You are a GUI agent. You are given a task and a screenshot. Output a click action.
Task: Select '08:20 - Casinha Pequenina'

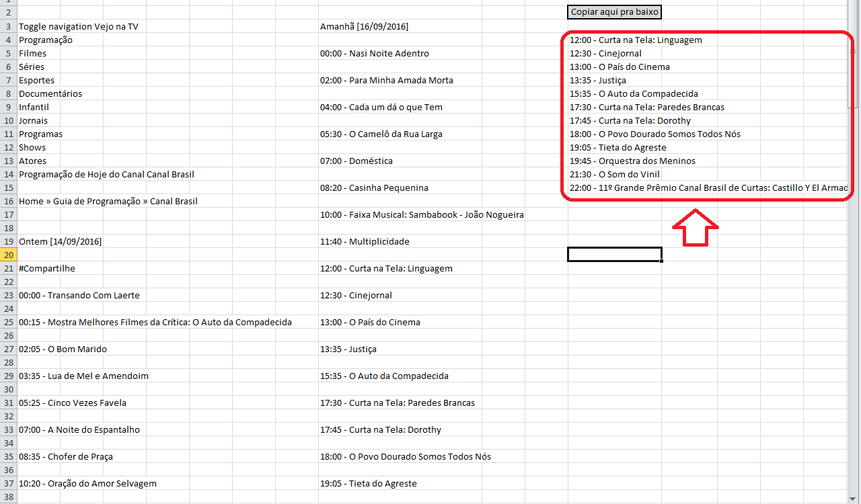click(x=374, y=187)
